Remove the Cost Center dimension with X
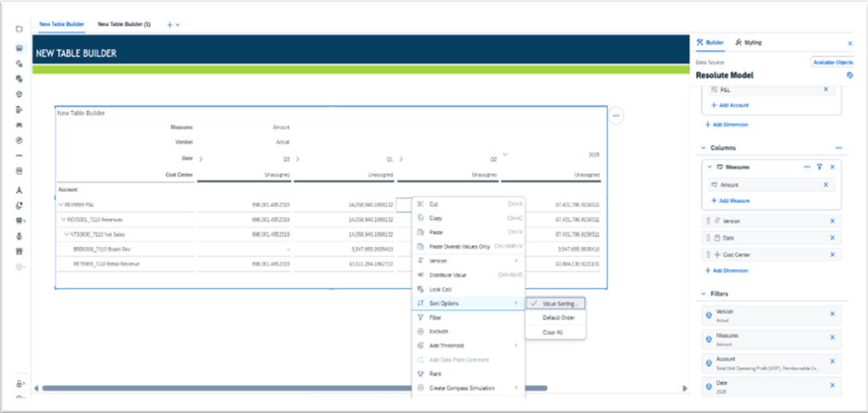Viewport: 868px width, 413px height. pos(832,254)
